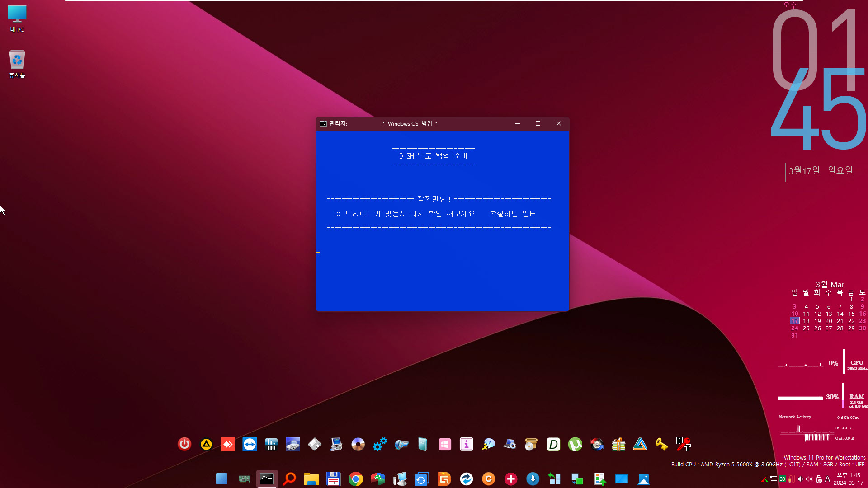Image resolution: width=868 pixels, height=488 pixels.
Task: Open the red magnifier search taskbar icon
Action: coord(289,479)
